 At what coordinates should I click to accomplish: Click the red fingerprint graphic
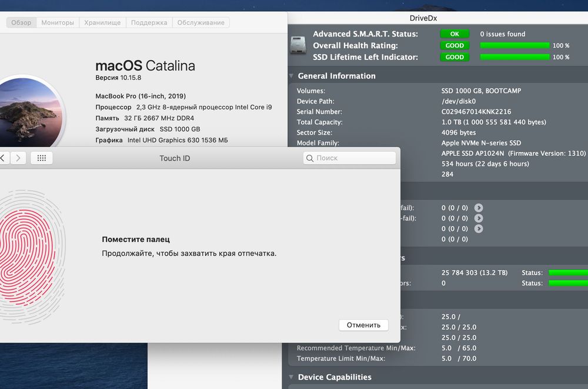pyautogui.click(x=26, y=257)
